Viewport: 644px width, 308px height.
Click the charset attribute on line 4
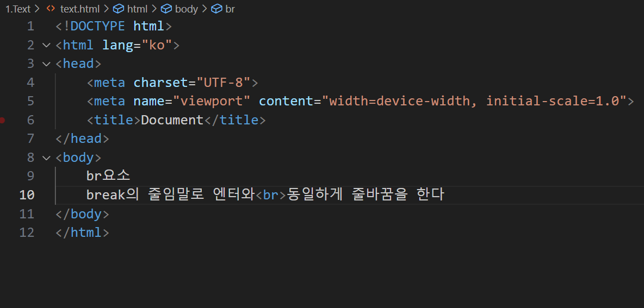pos(160,83)
